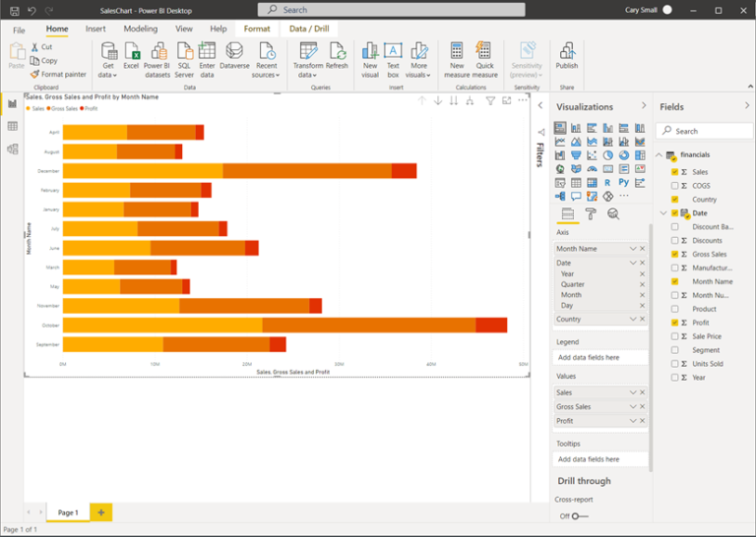Viewport: 756px width, 537px height.
Task: Check the Discounts field
Action: pyautogui.click(x=674, y=240)
